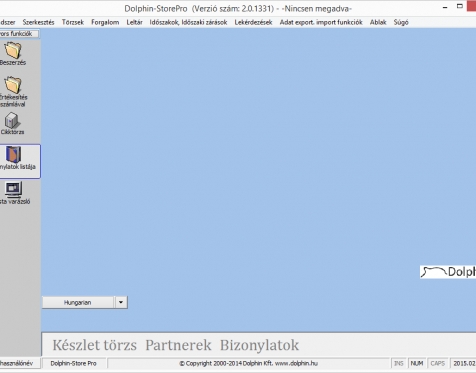Open the Forgalom menu
This screenshot has width=476, height=373.
pyautogui.click(x=105, y=22)
